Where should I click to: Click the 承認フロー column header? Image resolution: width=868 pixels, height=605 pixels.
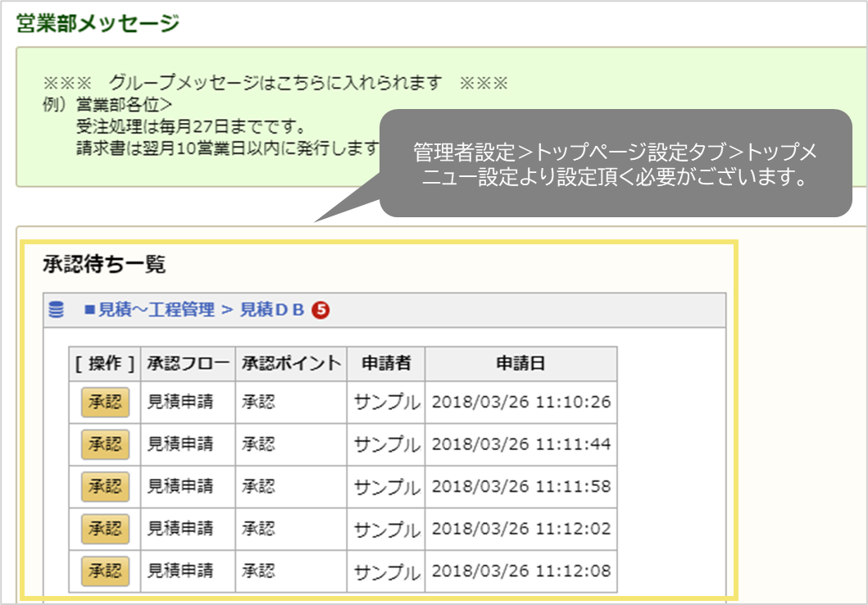187,363
